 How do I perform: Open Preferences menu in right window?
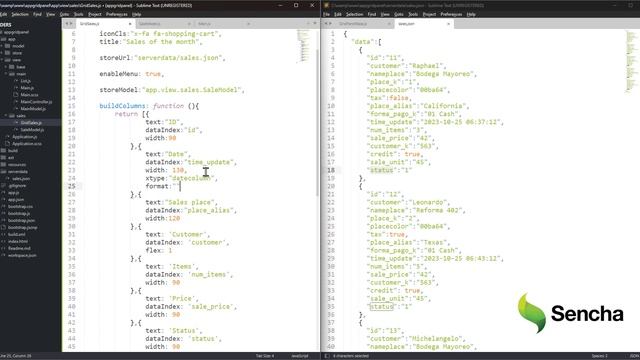pyautogui.click(x=451, y=14)
